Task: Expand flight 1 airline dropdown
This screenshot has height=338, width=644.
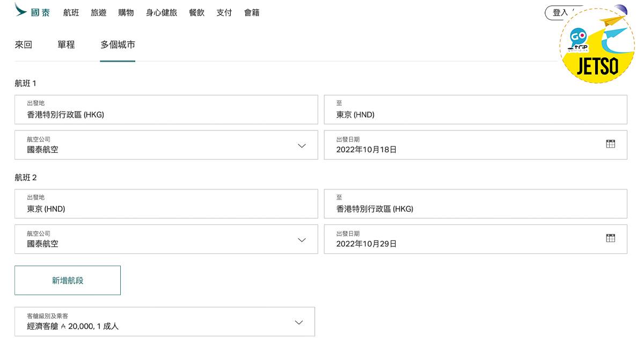Action: 302,145
